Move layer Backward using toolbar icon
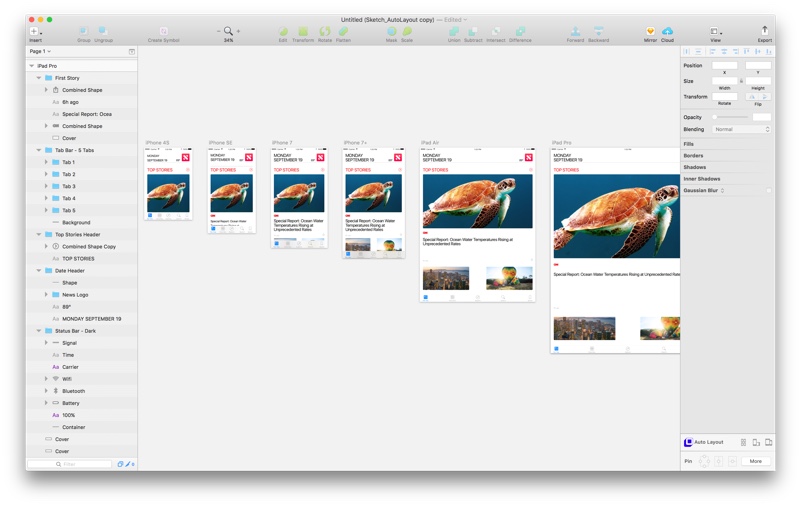The image size is (801, 507). [x=598, y=31]
